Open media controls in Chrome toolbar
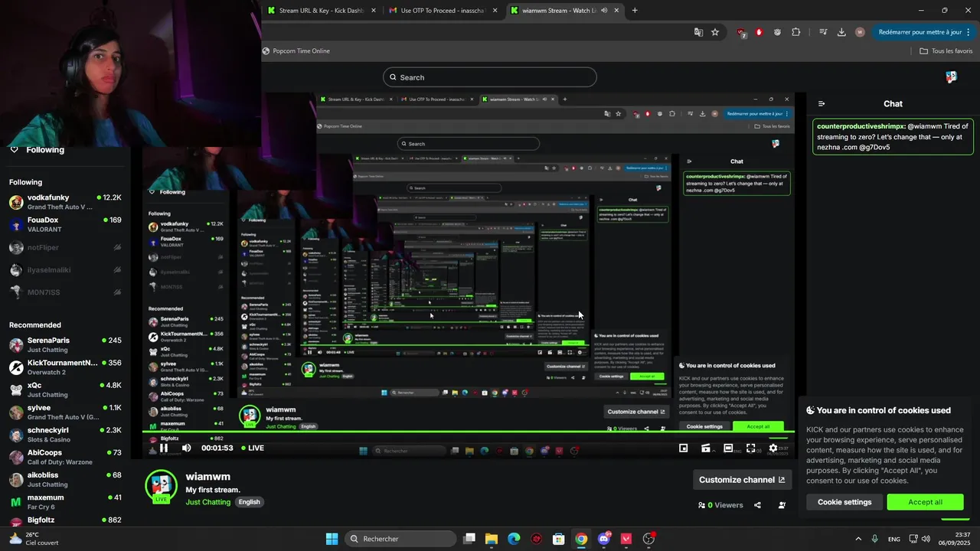This screenshot has width=980, height=551. (x=823, y=32)
